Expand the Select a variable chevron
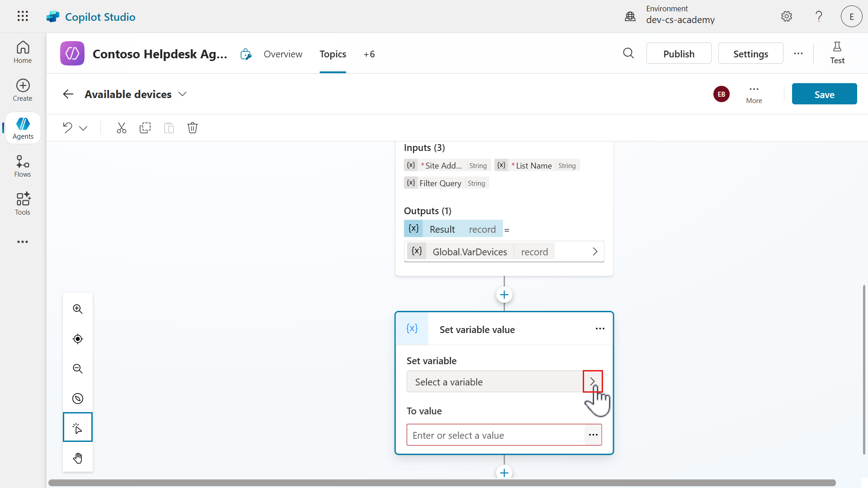The image size is (868, 488). coord(592,382)
